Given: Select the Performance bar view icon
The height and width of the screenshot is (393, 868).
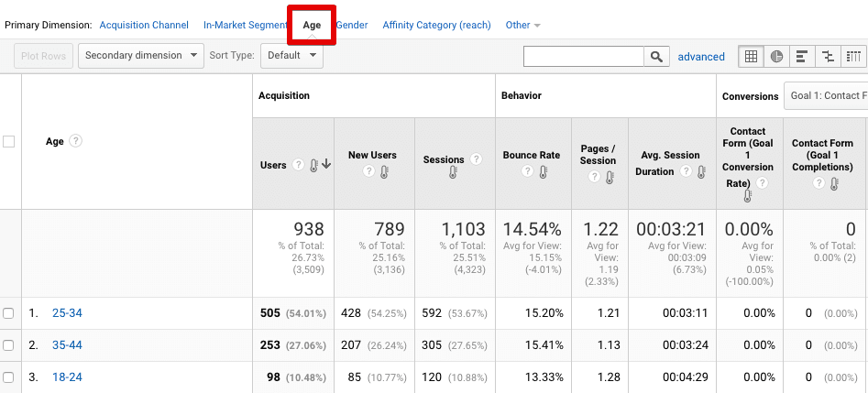Looking at the screenshot, I should (x=802, y=57).
